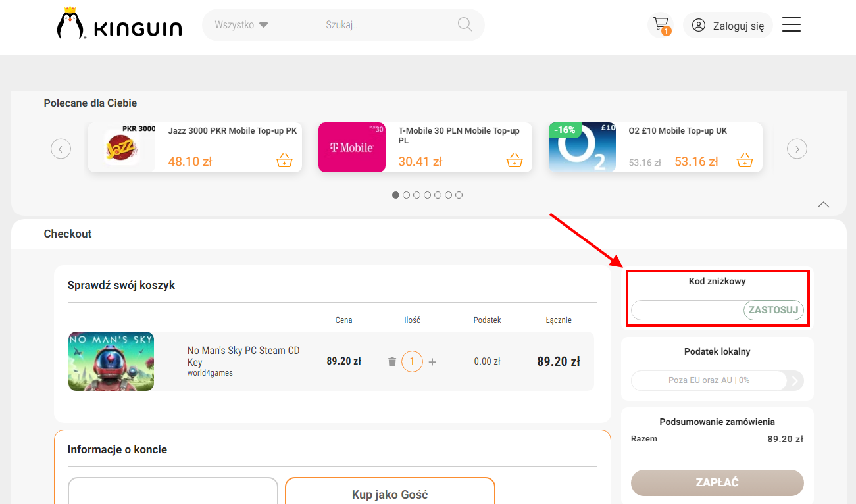This screenshot has height=504, width=856.
Task: Select the third carousel page dot
Action: click(416, 195)
